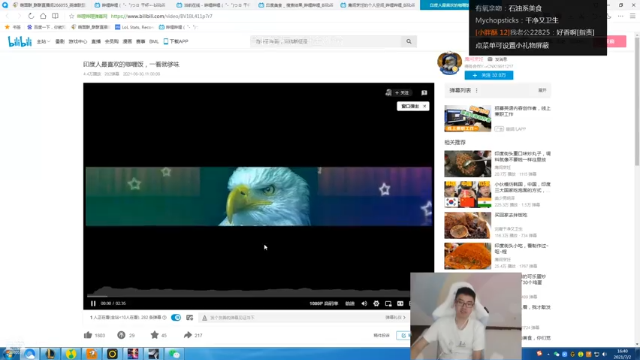Open the 直播 nav item
The width and height of the screenshot is (640, 360).
point(96,41)
